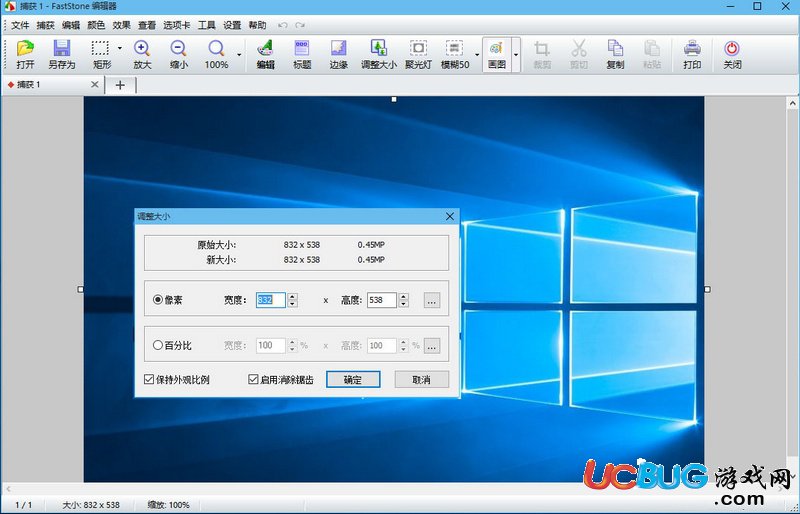Click the OK (确定) button in dialog
The height and width of the screenshot is (514, 800).
coord(353,379)
